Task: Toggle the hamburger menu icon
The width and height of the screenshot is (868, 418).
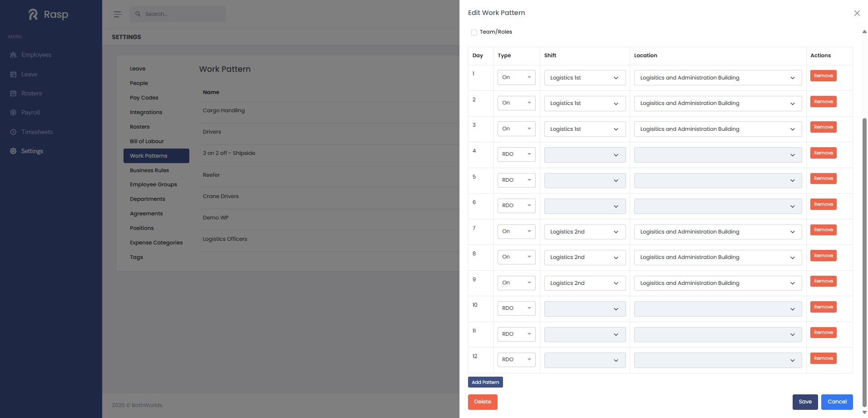Action: point(118,15)
